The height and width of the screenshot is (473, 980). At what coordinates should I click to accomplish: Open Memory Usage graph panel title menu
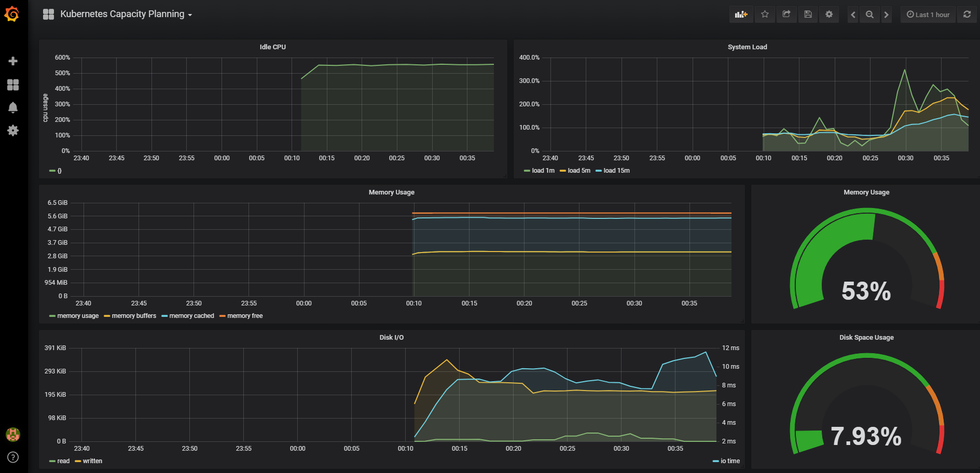click(392, 192)
